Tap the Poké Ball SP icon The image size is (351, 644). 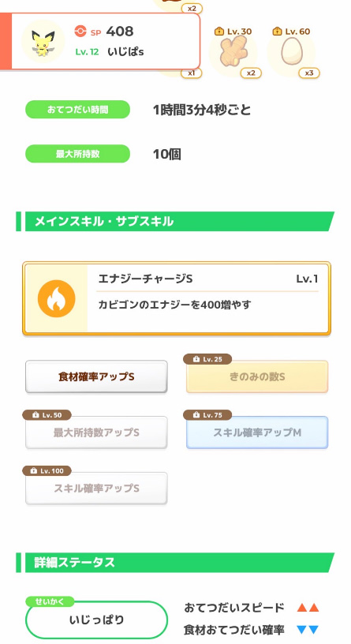click(x=80, y=32)
